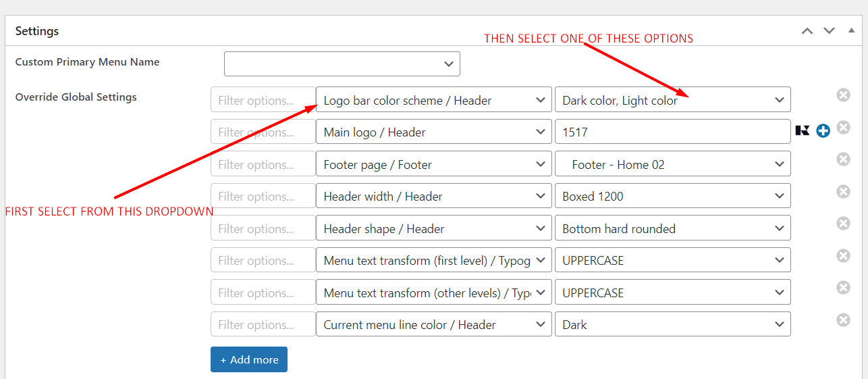Open Menu text transform (first level) dropdown
The height and width of the screenshot is (379, 868).
coord(434,260)
